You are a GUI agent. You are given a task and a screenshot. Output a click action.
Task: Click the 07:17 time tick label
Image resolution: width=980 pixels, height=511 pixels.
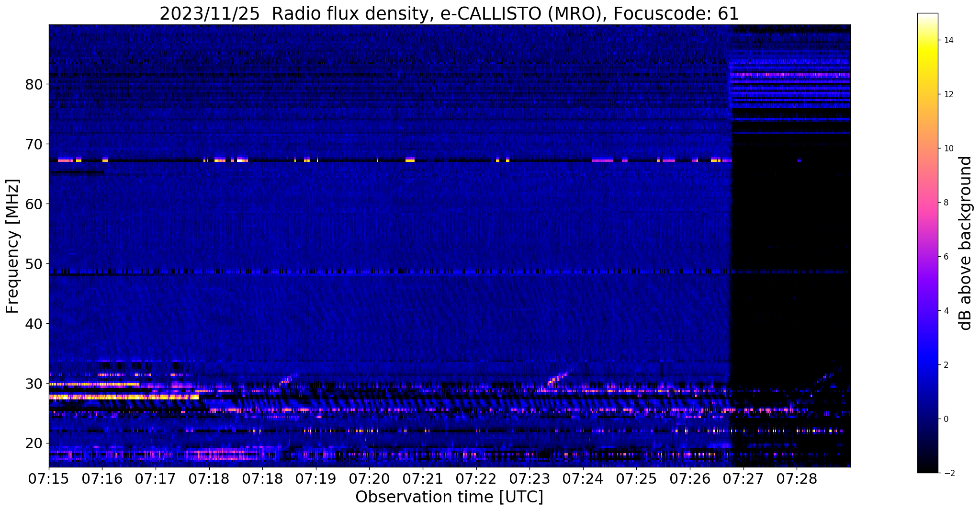point(156,479)
